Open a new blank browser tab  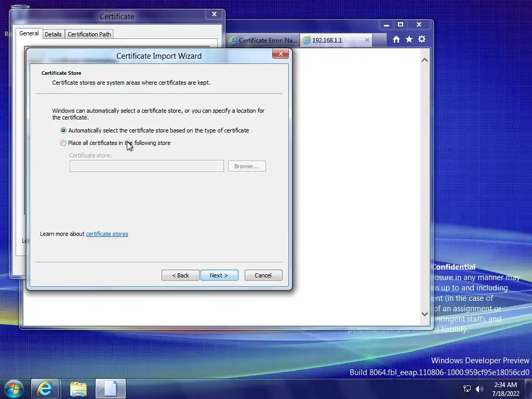pyautogui.click(x=380, y=40)
